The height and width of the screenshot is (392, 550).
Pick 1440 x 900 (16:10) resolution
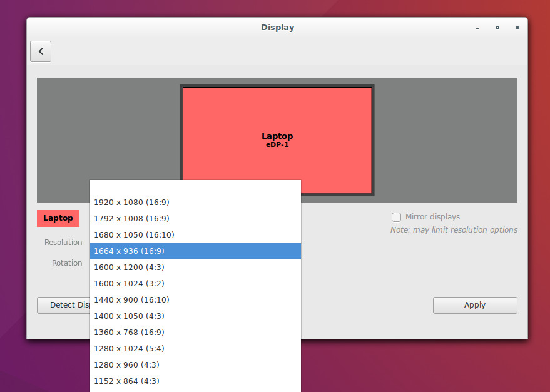point(195,300)
